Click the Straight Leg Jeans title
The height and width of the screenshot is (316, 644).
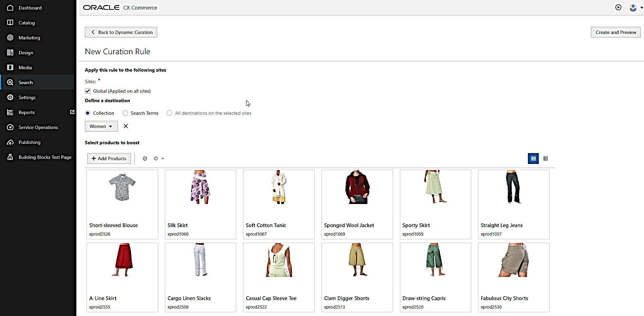pyautogui.click(x=502, y=225)
